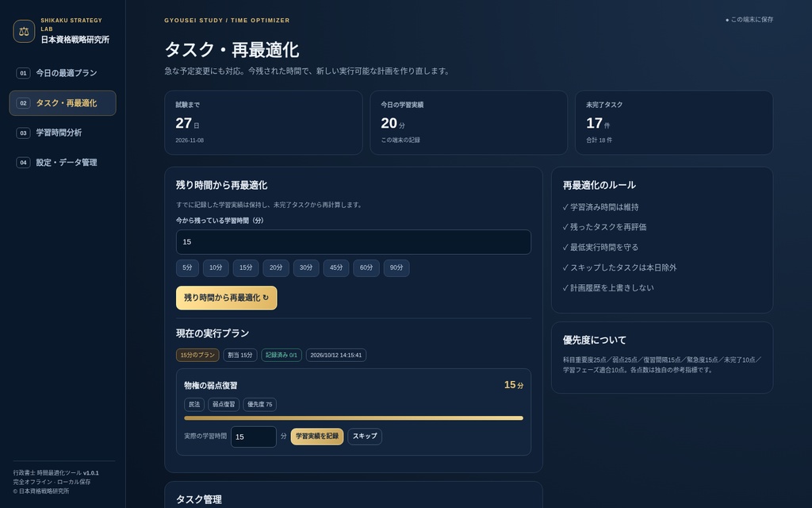
Task: Pick the 30分 preset chip
Action: click(x=306, y=268)
